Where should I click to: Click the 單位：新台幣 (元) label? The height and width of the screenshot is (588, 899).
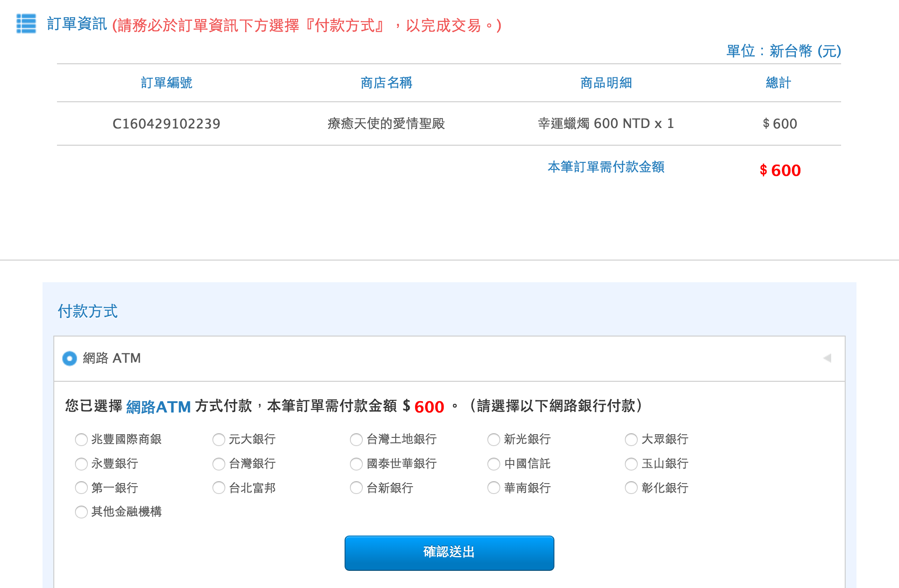pyautogui.click(x=784, y=51)
